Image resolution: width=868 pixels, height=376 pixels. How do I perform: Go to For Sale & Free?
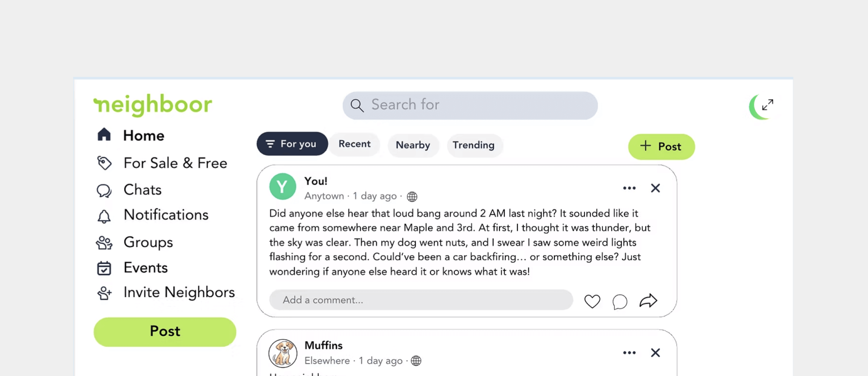click(175, 164)
